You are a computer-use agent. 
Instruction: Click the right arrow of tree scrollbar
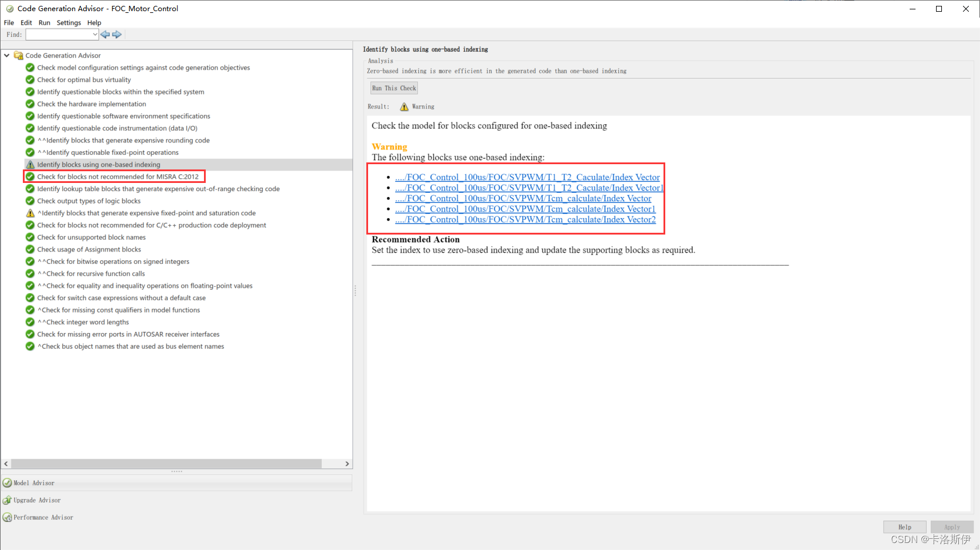(347, 464)
